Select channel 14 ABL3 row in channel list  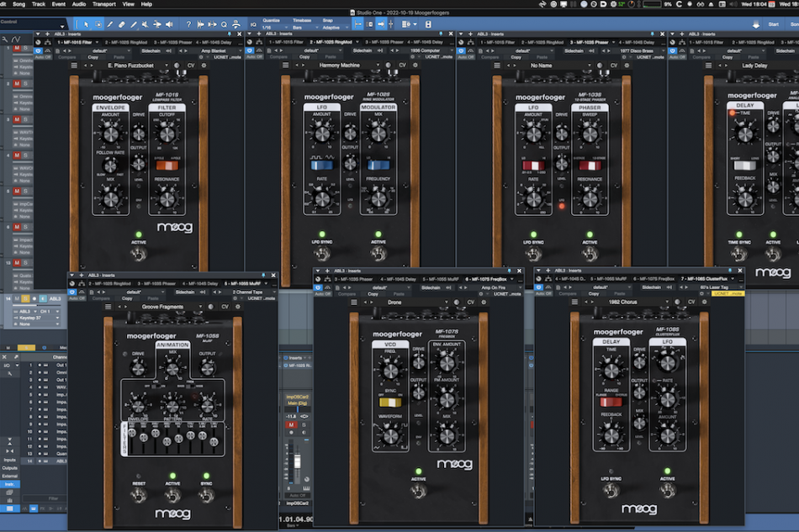coord(45,461)
